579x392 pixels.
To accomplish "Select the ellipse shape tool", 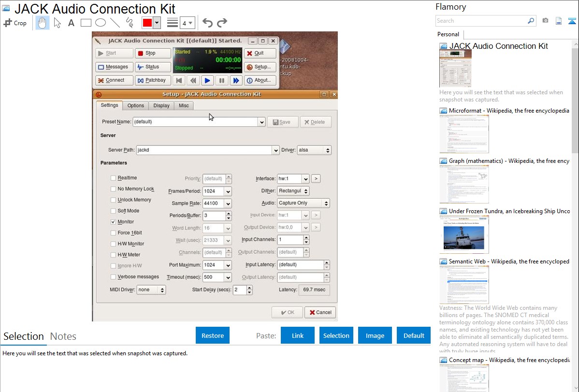I will [x=100, y=23].
